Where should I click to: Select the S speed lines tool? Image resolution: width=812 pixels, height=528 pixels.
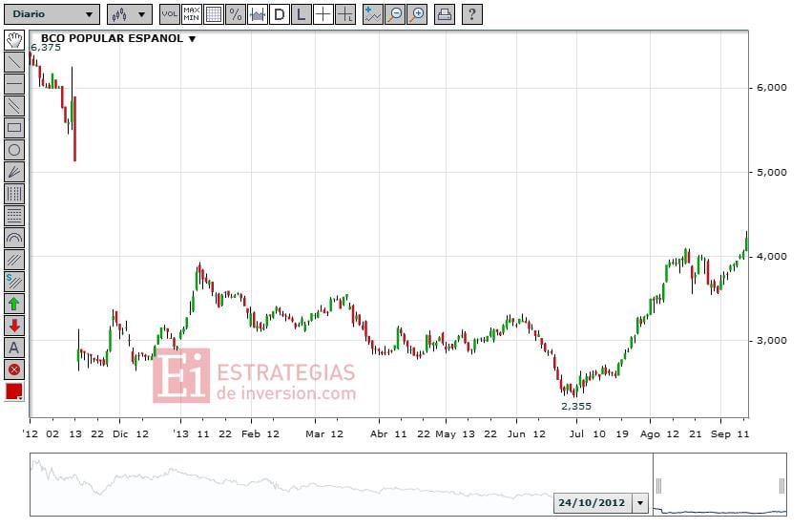tap(14, 282)
